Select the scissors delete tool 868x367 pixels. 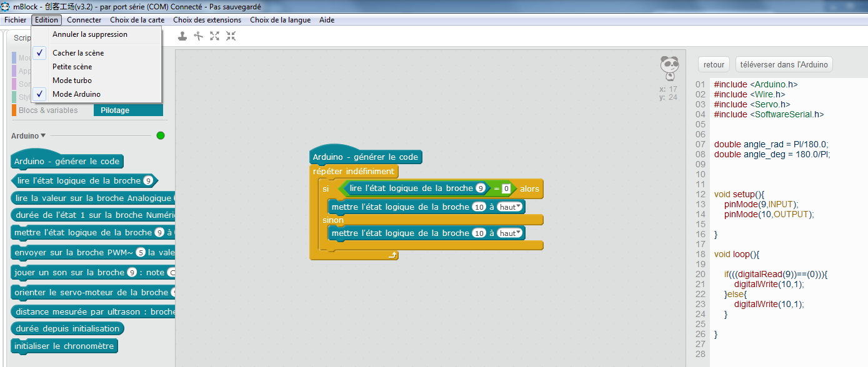(198, 36)
